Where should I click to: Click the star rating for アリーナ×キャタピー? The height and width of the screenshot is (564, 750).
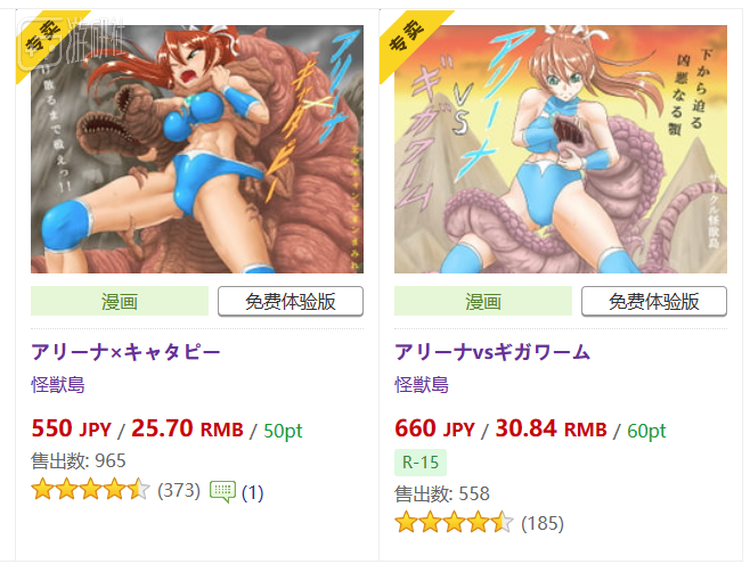90,490
